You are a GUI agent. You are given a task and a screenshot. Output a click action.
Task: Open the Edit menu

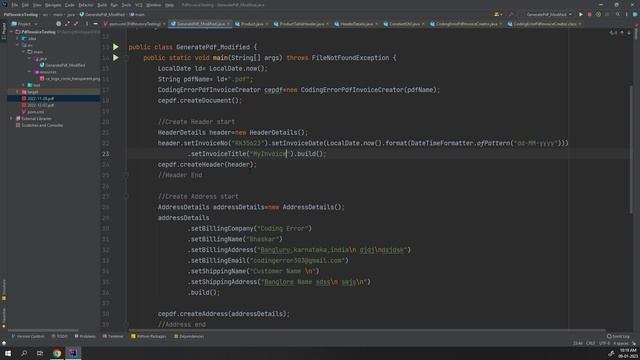point(25,5)
